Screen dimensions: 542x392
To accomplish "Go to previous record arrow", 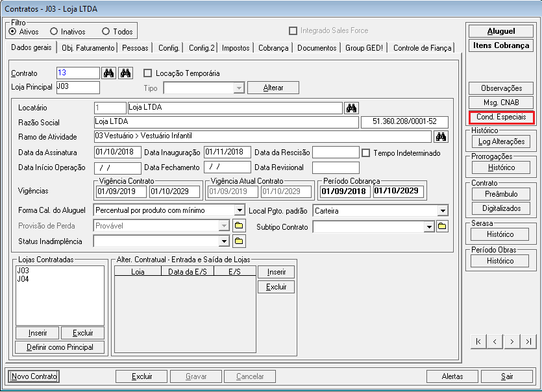I will pyautogui.click(x=495, y=341).
